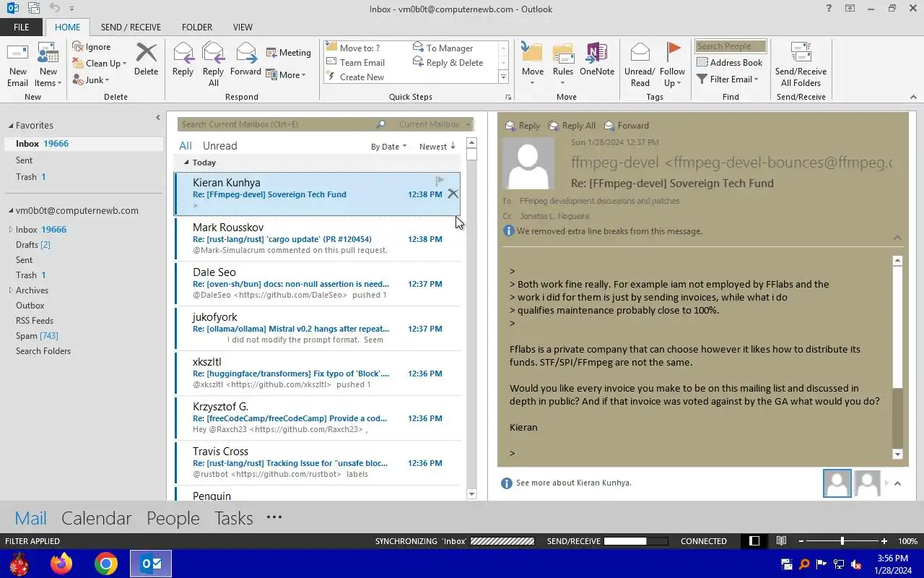Click the To Manager quick step

[x=443, y=48]
